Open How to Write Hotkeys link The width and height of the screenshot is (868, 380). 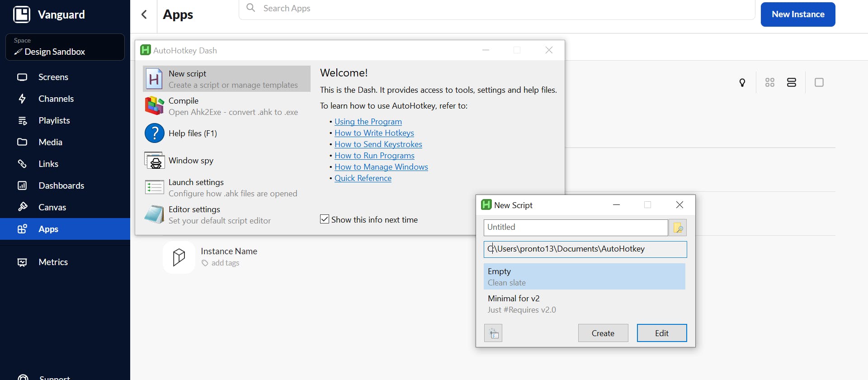pos(374,133)
